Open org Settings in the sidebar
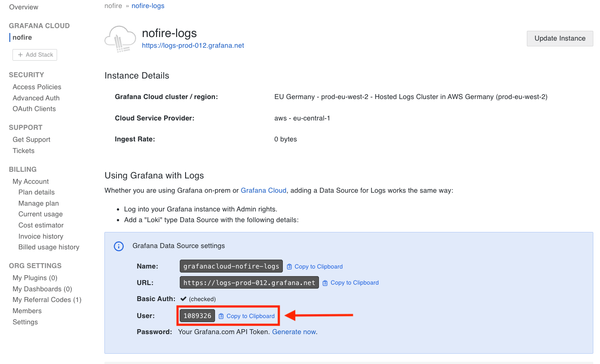Image resolution: width=600 pixels, height=364 pixels. click(25, 322)
